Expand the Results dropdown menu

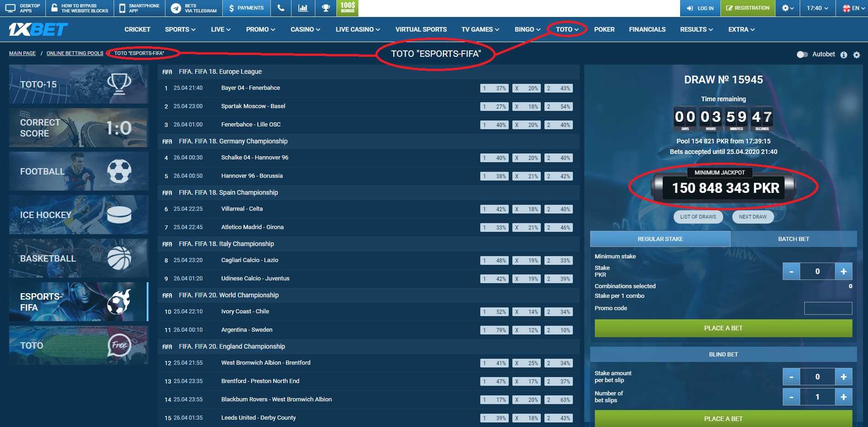pyautogui.click(x=696, y=29)
